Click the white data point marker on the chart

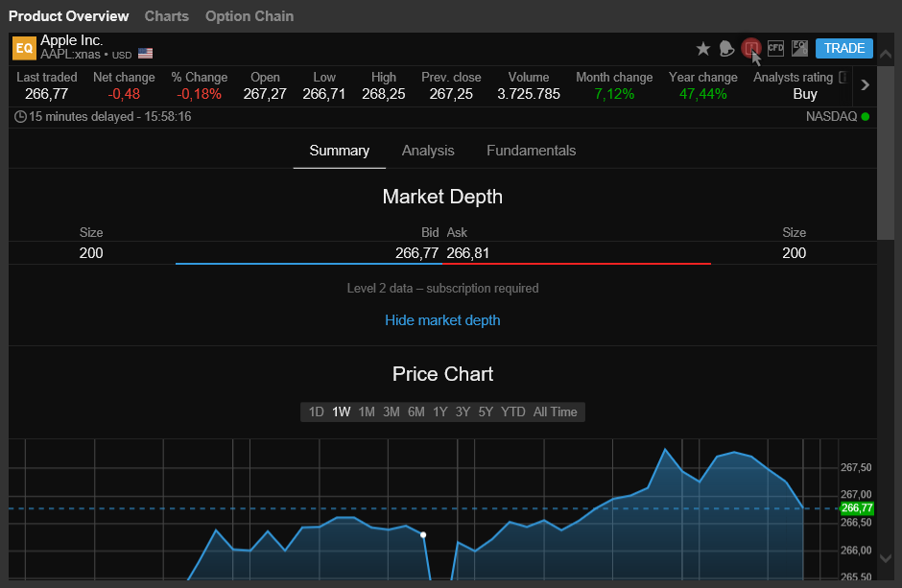tap(423, 535)
